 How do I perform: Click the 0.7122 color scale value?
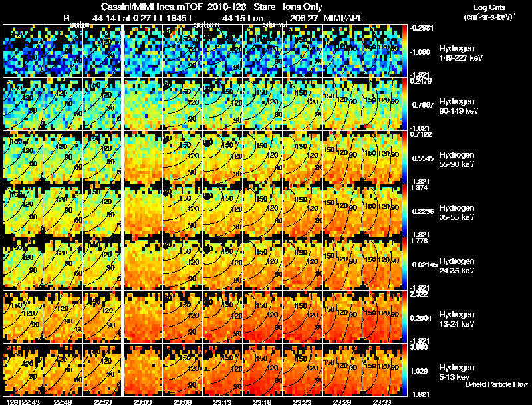tap(421, 134)
